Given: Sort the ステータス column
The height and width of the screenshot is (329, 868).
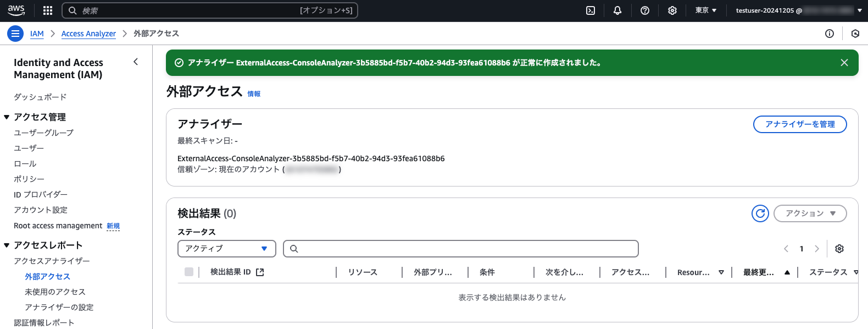Looking at the screenshot, I should tap(855, 272).
